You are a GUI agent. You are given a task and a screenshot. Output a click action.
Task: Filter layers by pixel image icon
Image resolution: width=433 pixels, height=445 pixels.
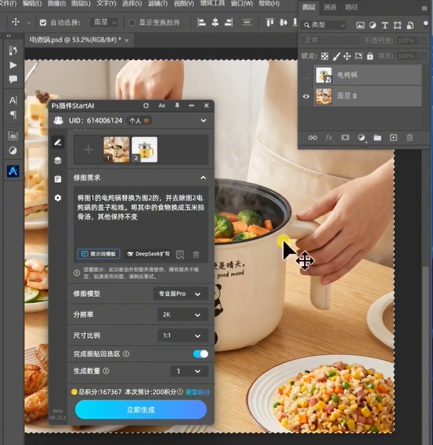[x=360, y=25]
